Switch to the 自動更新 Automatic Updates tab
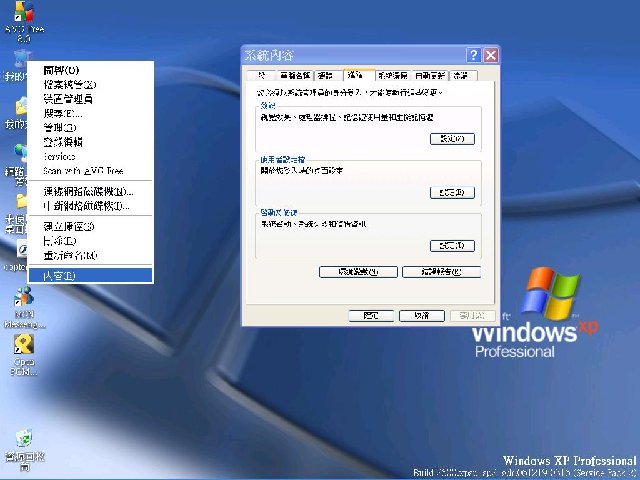Screen dimensions: 640x480 [430, 76]
